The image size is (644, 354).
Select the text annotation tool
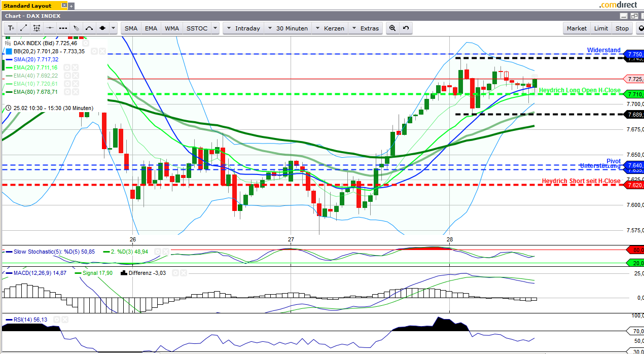(10, 28)
